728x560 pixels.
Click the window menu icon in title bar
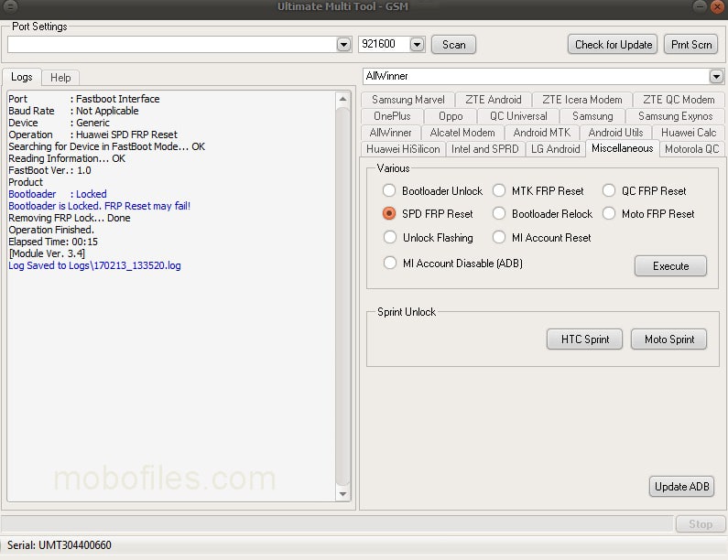(x=10, y=6)
